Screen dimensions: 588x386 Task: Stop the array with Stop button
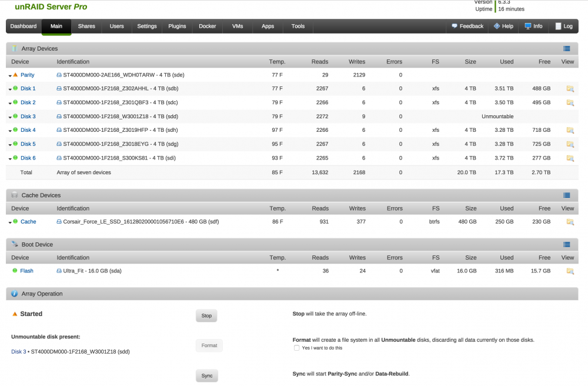tap(206, 316)
